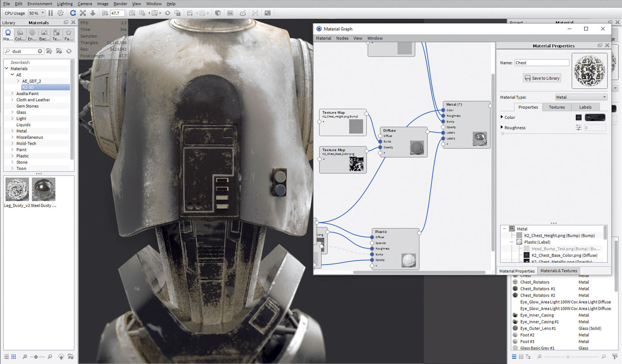Refresh the library with the refresh icon

(69, 51)
